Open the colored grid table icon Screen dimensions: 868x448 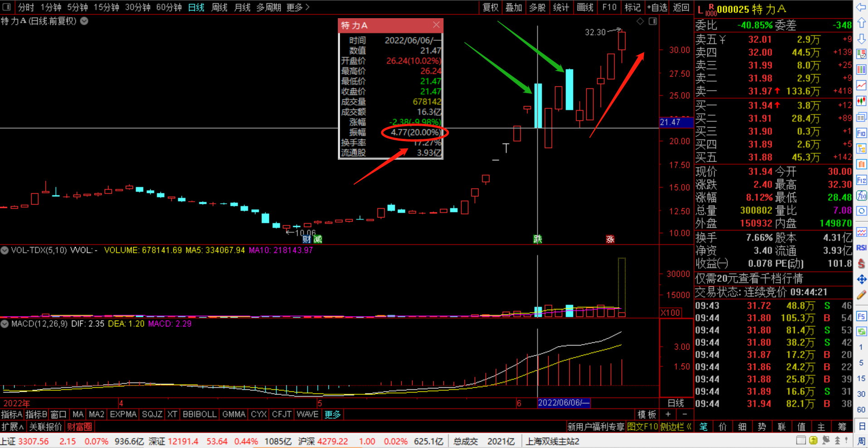861,70
